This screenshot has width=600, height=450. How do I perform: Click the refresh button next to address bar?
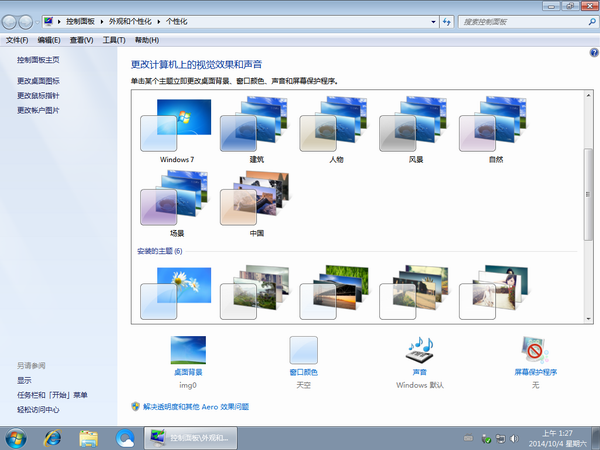pyautogui.click(x=447, y=22)
